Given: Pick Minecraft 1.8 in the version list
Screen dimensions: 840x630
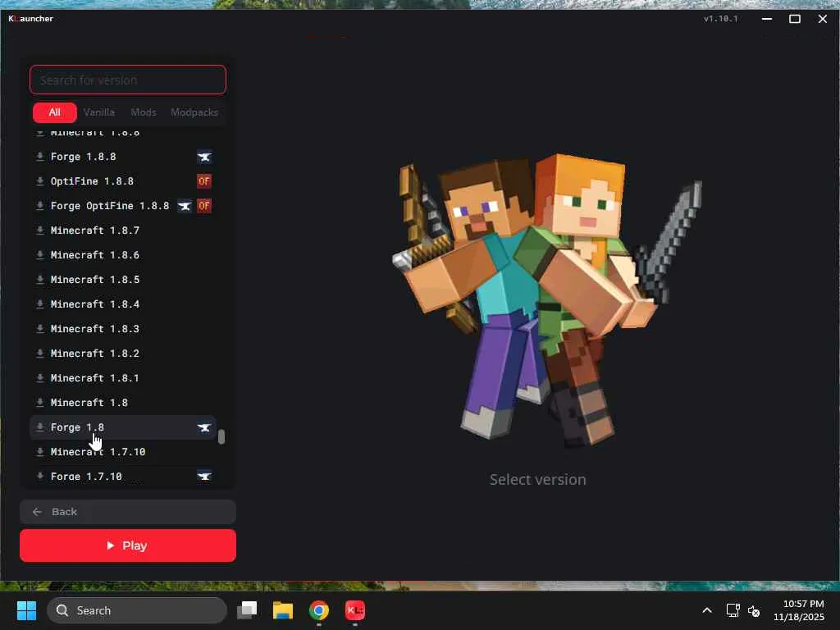Looking at the screenshot, I should coord(89,403).
